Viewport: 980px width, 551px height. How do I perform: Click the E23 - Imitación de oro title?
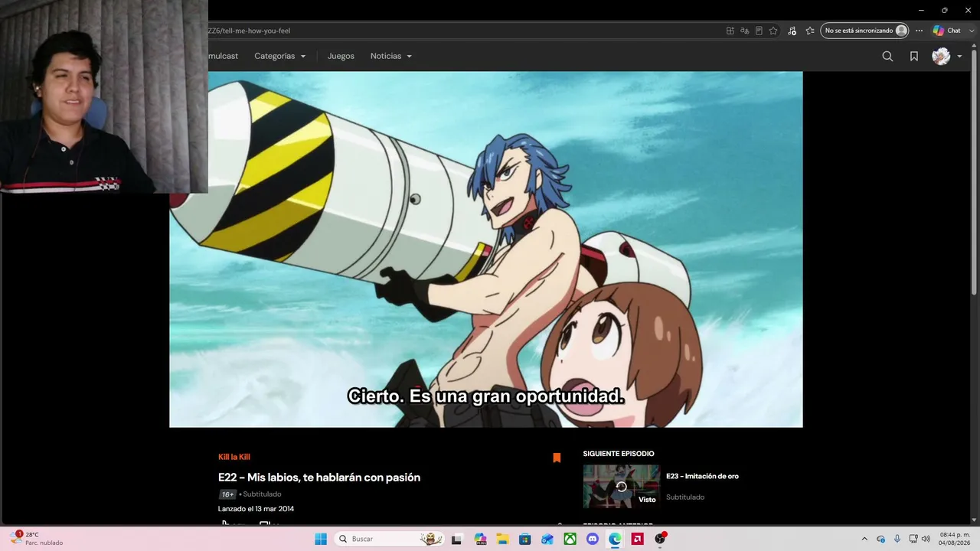(x=702, y=476)
